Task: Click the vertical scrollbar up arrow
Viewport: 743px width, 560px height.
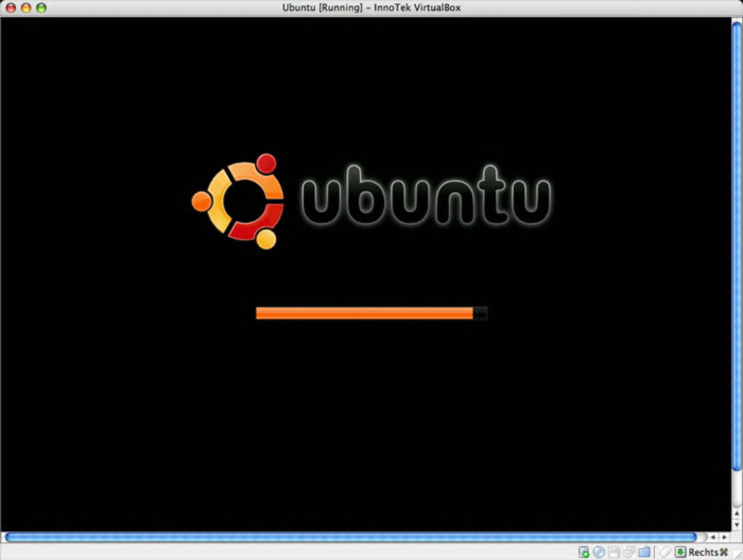Action: click(x=737, y=513)
